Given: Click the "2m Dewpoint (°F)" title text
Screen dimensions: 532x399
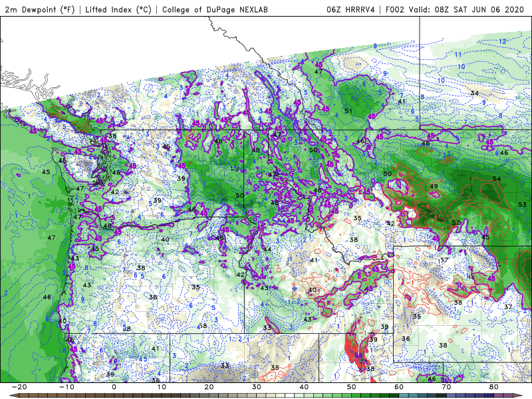Looking at the screenshot, I should pyautogui.click(x=39, y=9).
